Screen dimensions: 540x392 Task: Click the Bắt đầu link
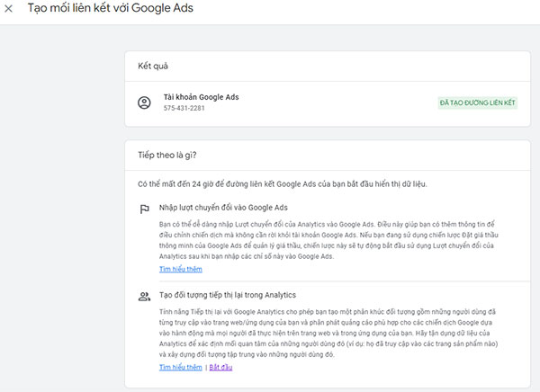pyautogui.click(x=220, y=367)
